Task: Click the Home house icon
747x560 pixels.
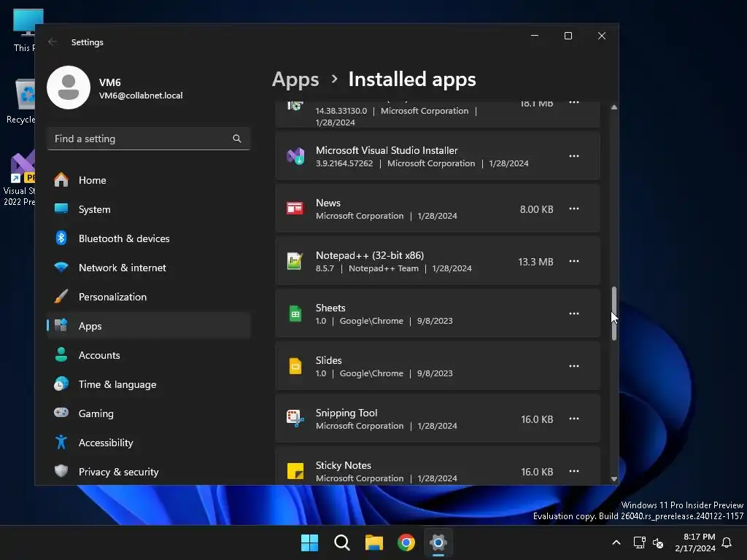Action: click(61, 179)
